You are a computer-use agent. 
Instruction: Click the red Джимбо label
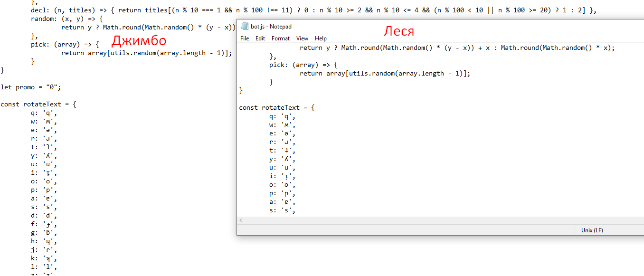[x=139, y=40]
